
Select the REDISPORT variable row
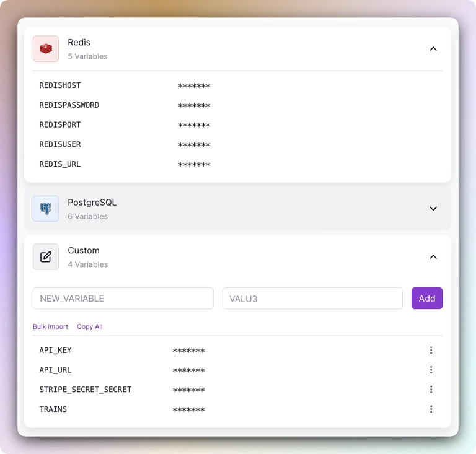(x=237, y=125)
